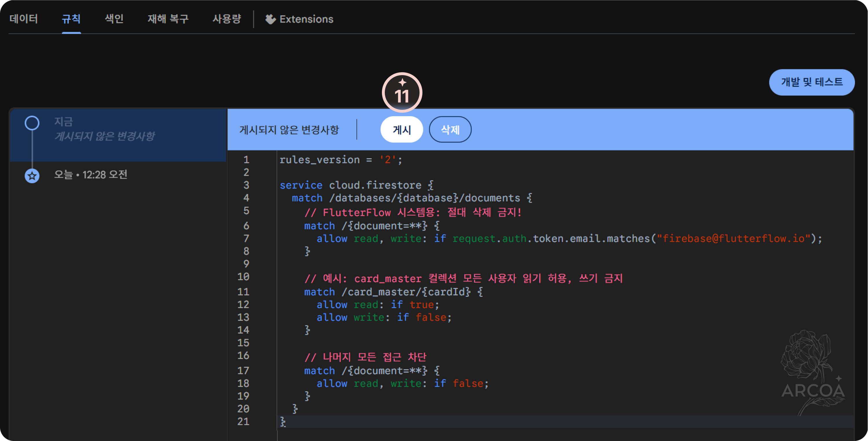Viewport: 868px width, 441px height.
Task: Open the Extensions tab
Action: coord(306,19)
